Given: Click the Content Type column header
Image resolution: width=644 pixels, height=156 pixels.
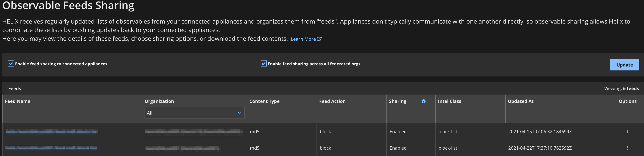Looking at the screenshot, I should [264, 101].
